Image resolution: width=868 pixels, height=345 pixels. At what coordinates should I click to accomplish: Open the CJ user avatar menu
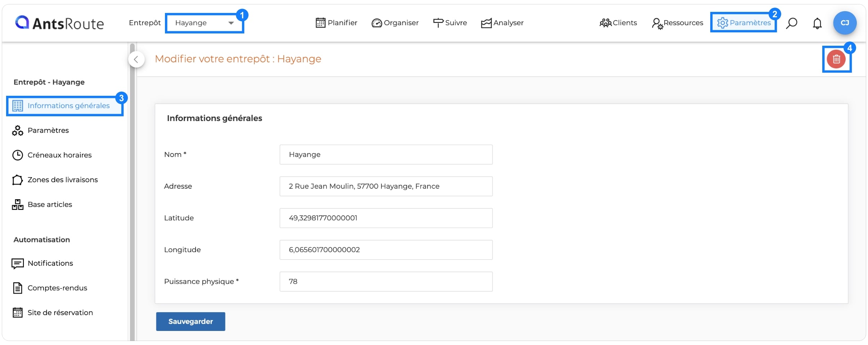(x=845, y=23)
